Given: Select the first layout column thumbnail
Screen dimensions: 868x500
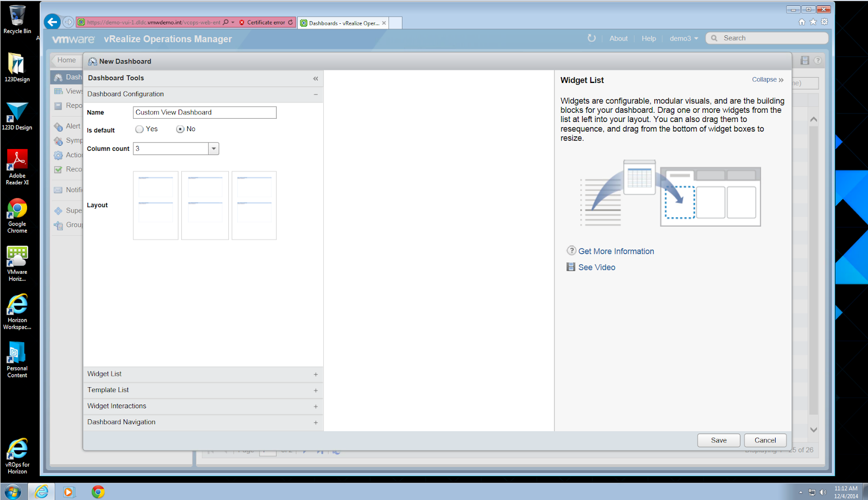Looking at the screenshot, I should [156, 206].
